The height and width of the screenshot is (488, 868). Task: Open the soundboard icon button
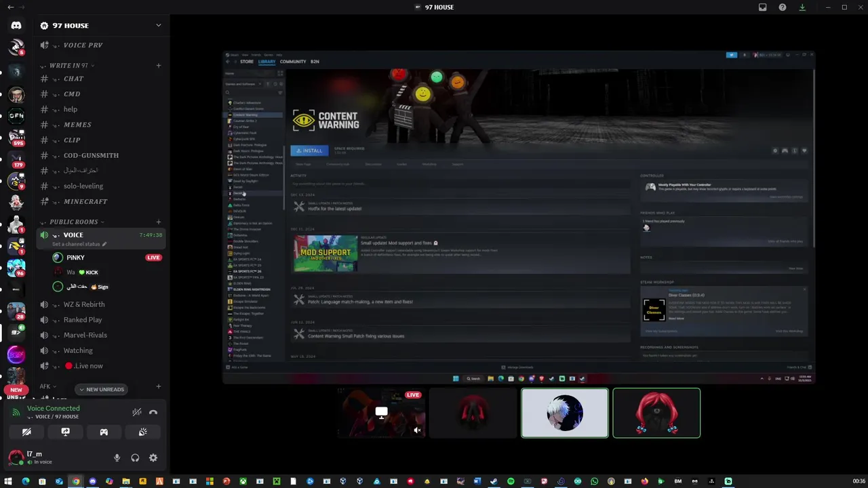pos(142,432)
